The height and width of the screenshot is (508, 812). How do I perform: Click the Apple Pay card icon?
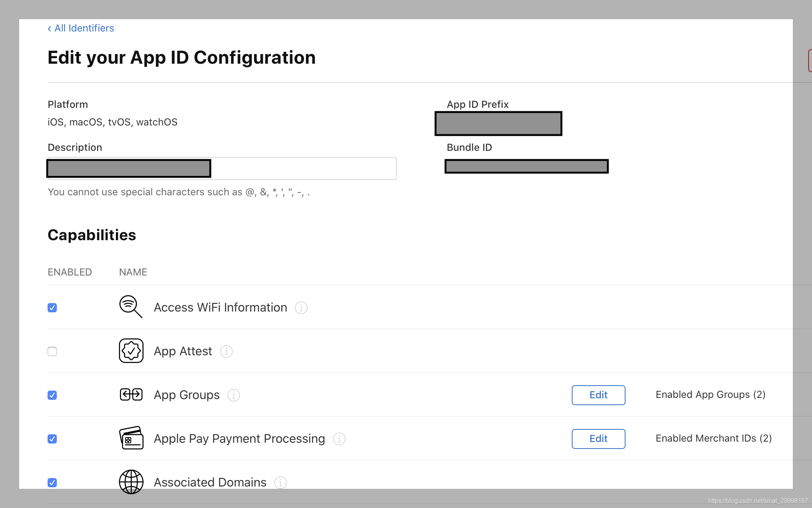(131, 438)
